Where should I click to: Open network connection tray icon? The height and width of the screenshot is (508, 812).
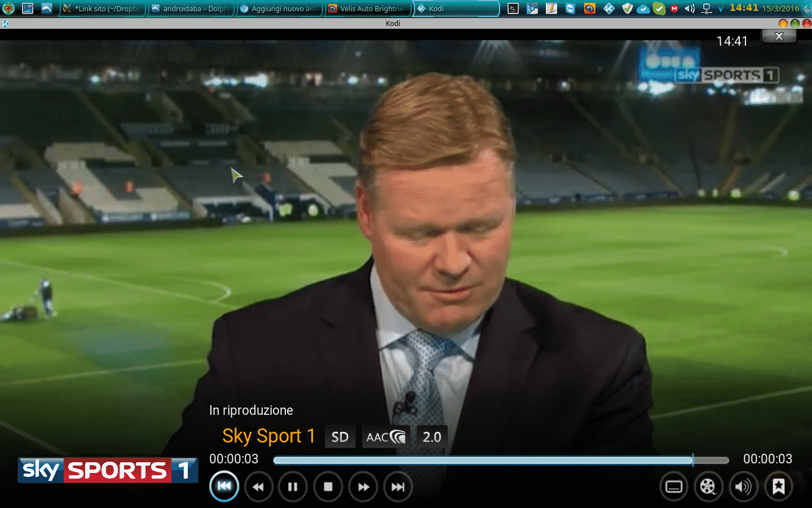(706, 8)
